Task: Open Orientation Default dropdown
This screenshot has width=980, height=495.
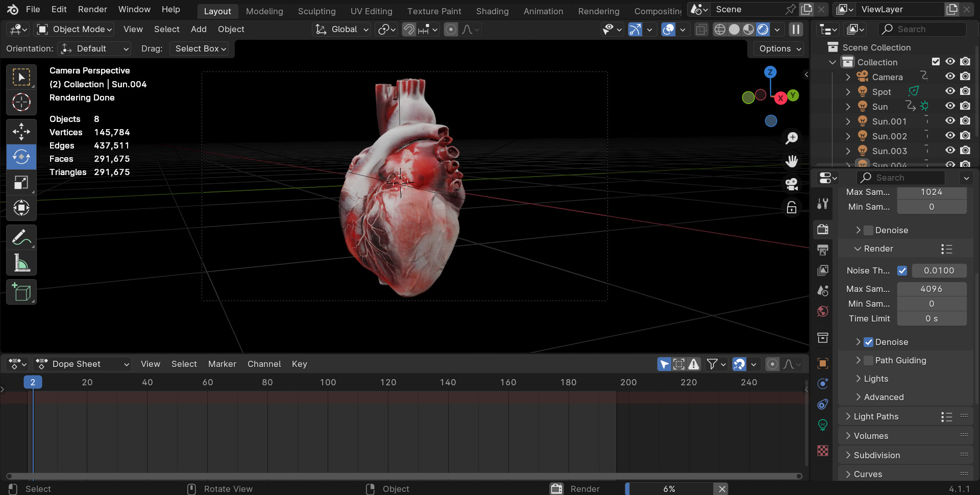Action: coord(94,49)
